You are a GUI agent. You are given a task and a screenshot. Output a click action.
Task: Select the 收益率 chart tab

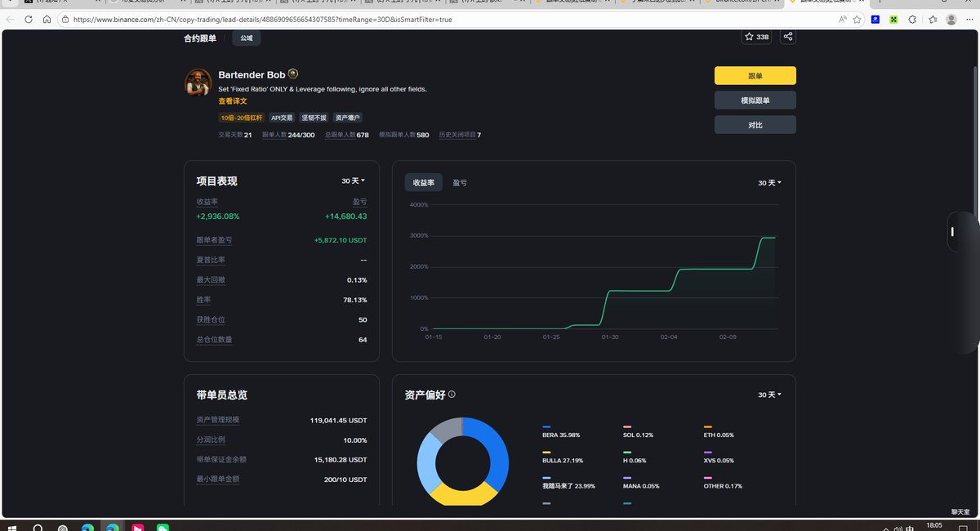pos(423,183)
